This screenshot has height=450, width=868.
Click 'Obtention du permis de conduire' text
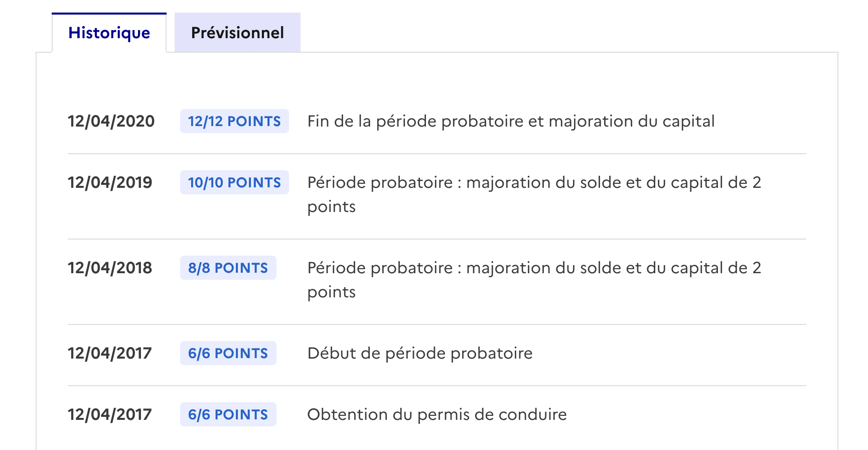point(437,414)
